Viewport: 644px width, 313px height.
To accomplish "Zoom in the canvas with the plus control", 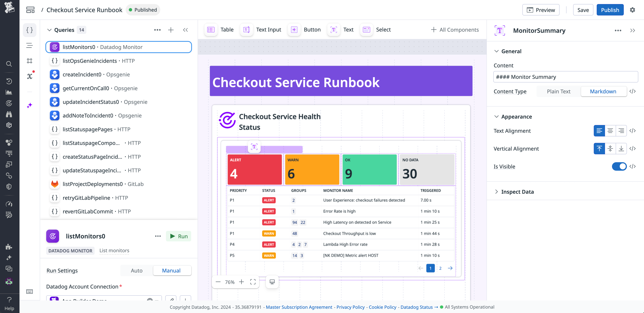I will tap(241, 282).
